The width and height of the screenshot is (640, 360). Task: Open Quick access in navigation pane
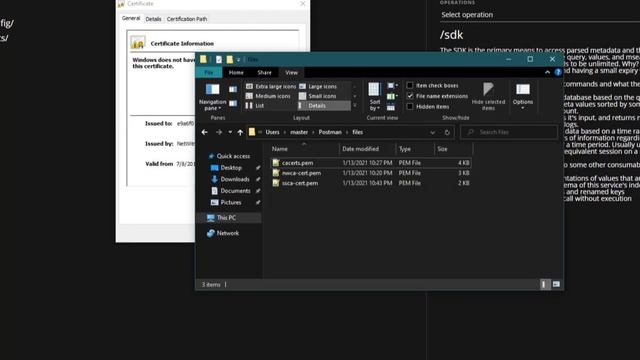229,156
